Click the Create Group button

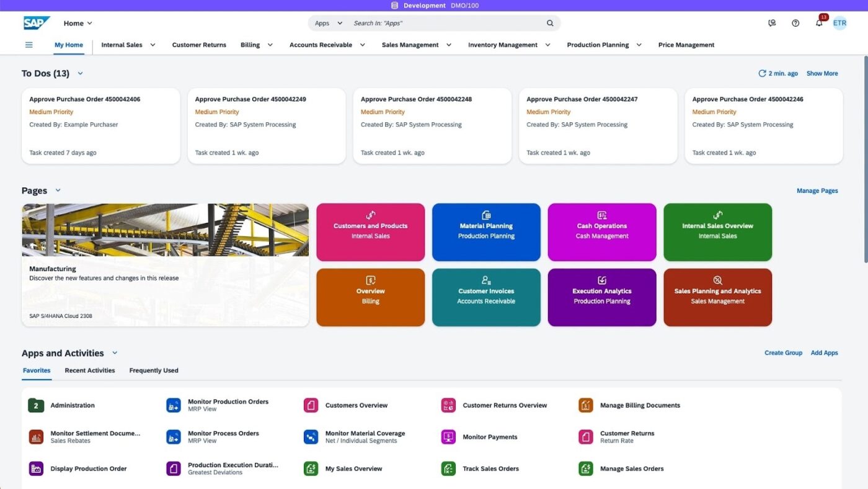click(783, 352)
